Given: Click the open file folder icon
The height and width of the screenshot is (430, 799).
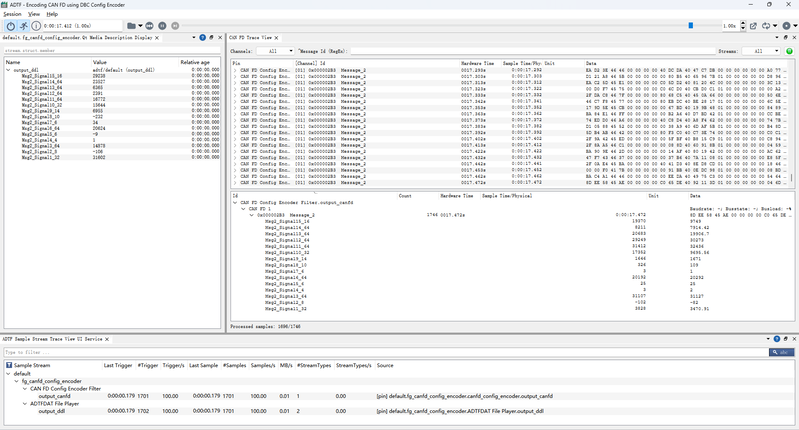Looking at the screenshot, I should coord(131,25).
